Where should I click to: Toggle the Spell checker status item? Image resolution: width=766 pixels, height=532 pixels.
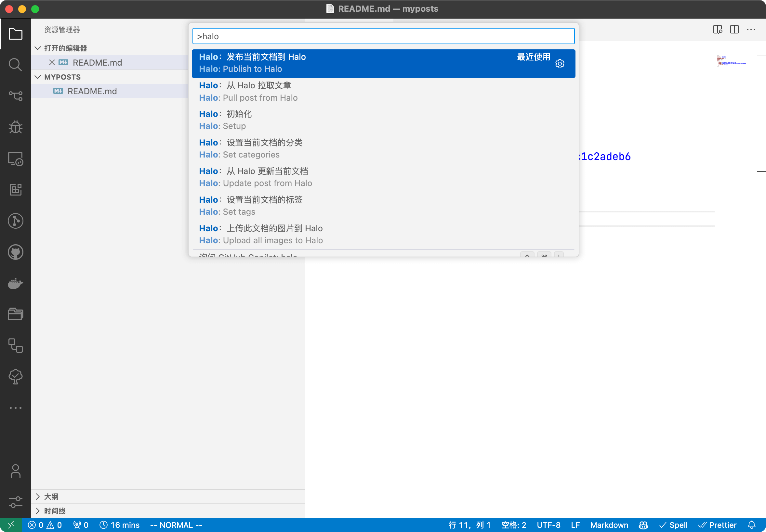click(674, 525)
